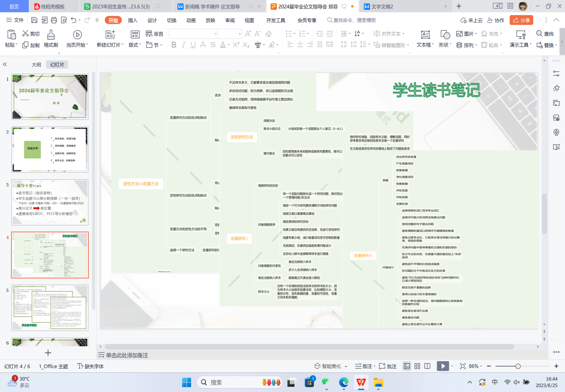
Task: Switch to slide sorter view icon
Action: point(417,366)
